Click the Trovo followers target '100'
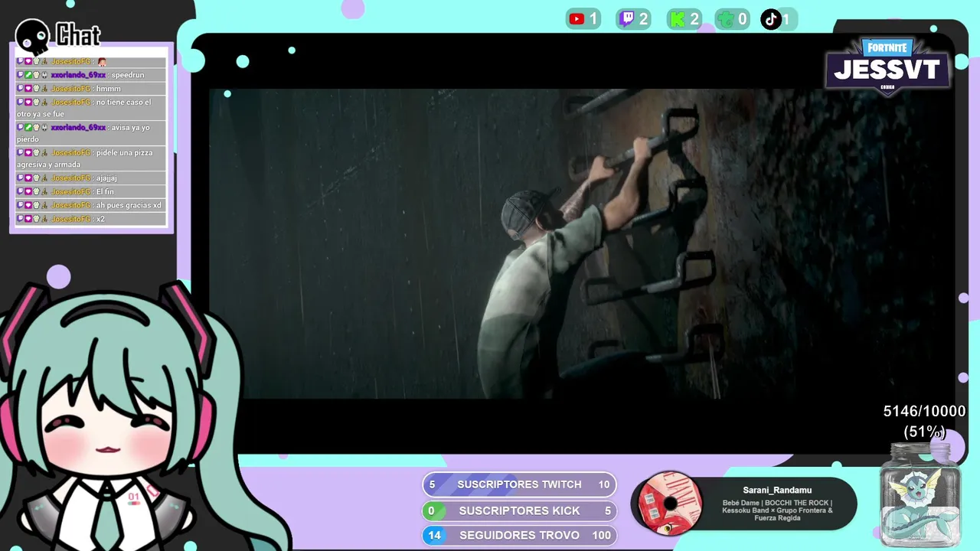 click(602, 535)
